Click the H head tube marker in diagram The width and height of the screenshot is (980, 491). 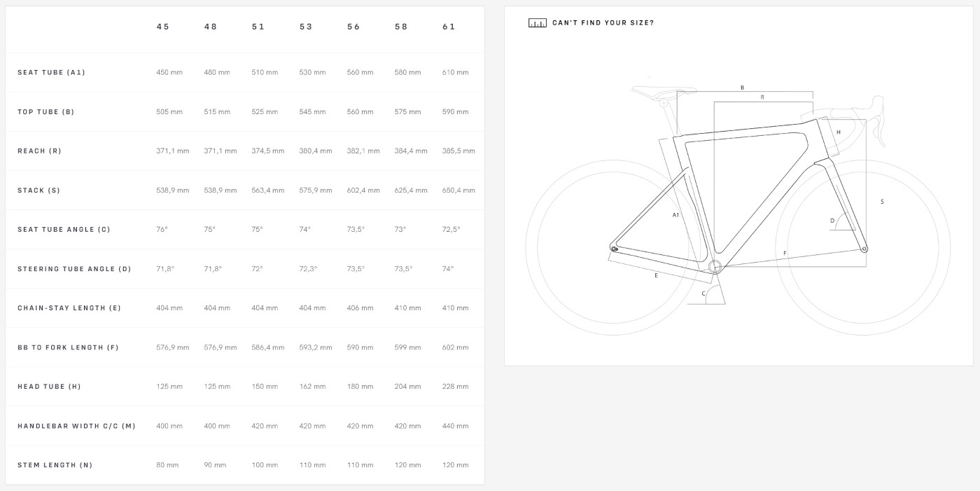pos(838,132)
